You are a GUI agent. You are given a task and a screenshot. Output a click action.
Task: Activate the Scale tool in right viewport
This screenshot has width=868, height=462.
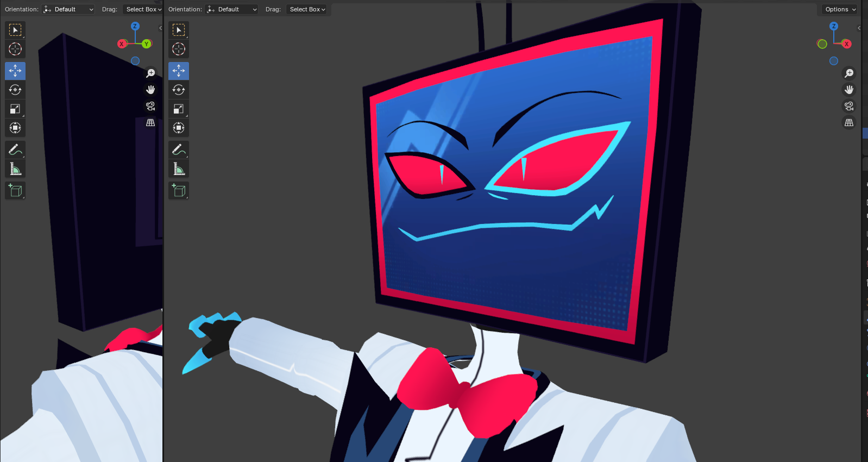[179, 109]
